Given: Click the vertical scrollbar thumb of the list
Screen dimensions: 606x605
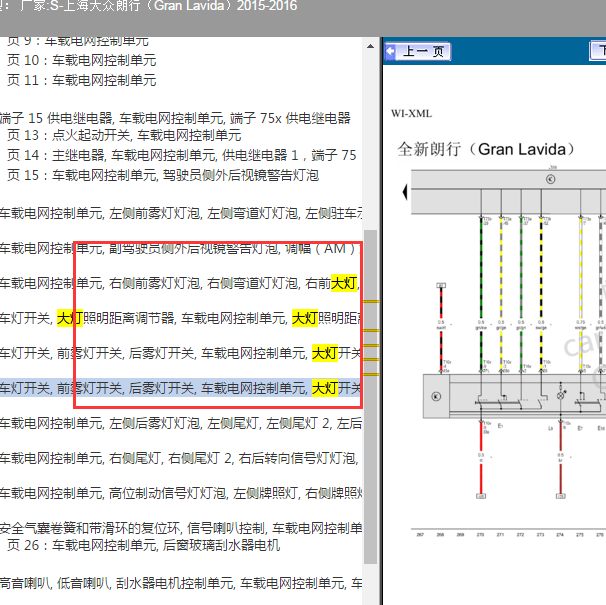Looking at the screenshot, I should point(370,397).
